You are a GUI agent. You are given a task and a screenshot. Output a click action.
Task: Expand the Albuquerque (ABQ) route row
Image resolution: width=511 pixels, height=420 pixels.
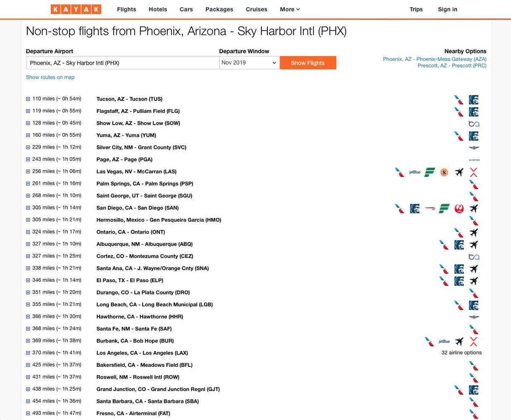point(28,244)
